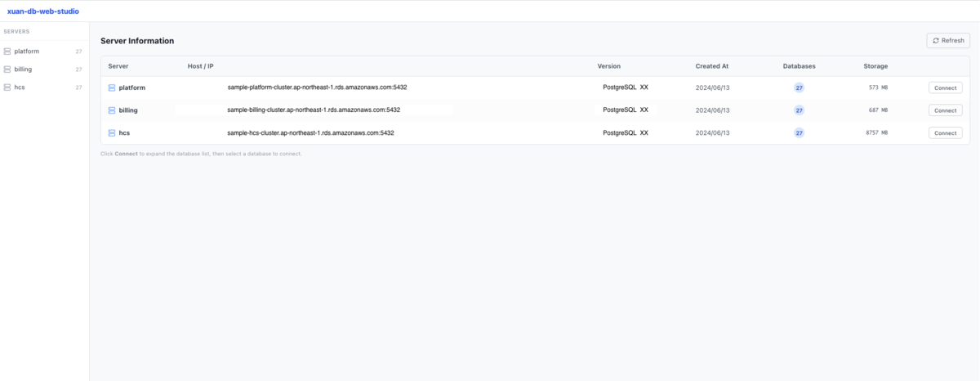Select billing server in the sidebar
Image resolution: width=980 pixels, height=381 pixels.
(44, 69)
